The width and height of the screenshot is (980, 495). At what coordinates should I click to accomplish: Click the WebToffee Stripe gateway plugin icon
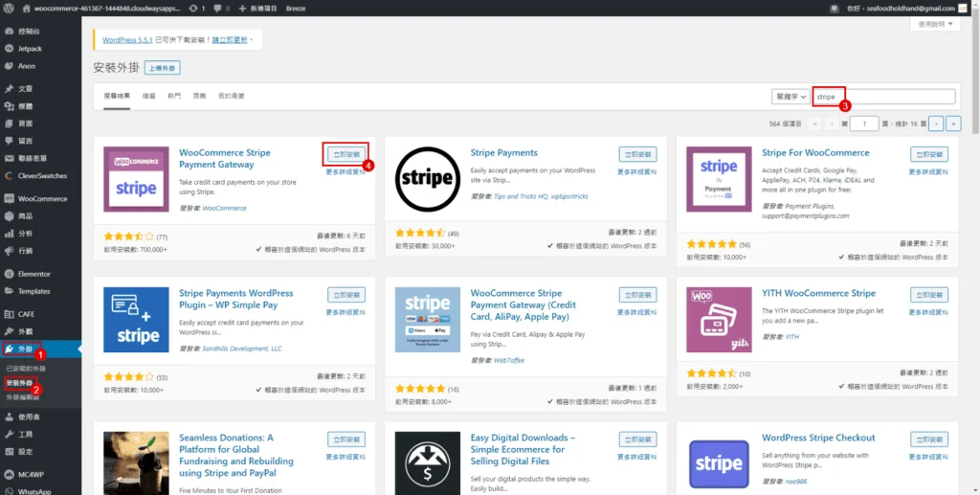(428, 320)
